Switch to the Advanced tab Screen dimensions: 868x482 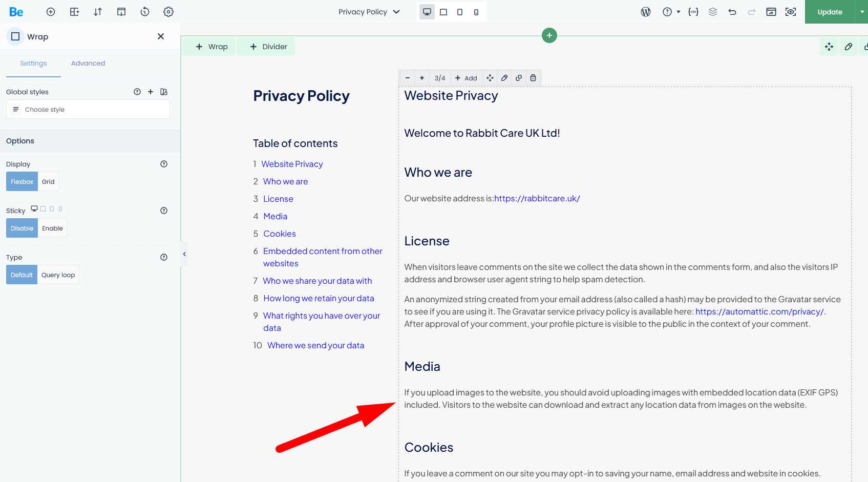pyautogui.click(x=88, y=64)
